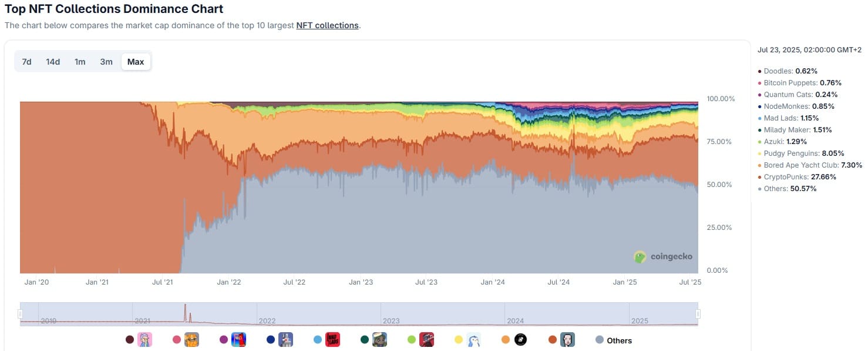Toggle the Bored Ape Yacht Club black icon
This screenshot has height=351, width=868.
(520, 340)
